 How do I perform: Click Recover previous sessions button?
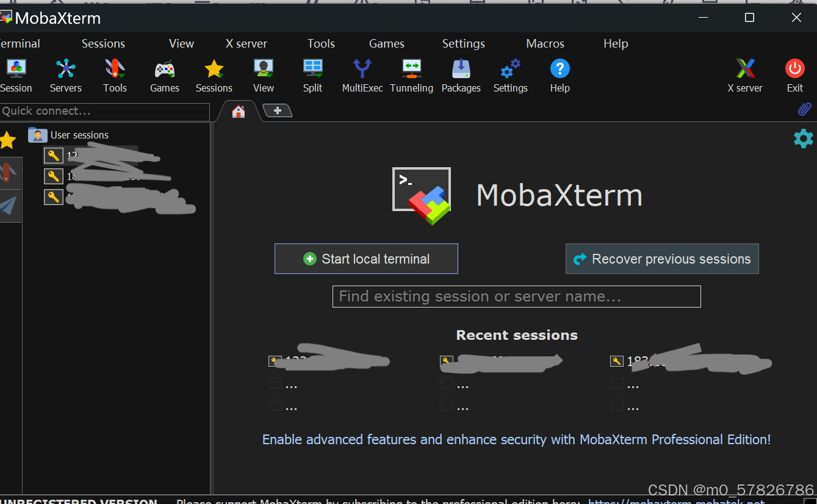[662, 259]
